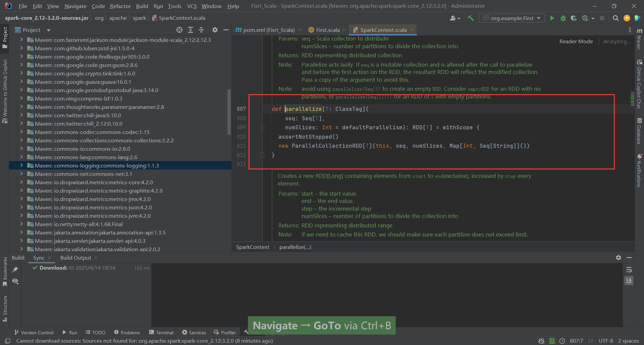Toggle scroll to end in Build output
644x345 pixels.
coord(629,280)
